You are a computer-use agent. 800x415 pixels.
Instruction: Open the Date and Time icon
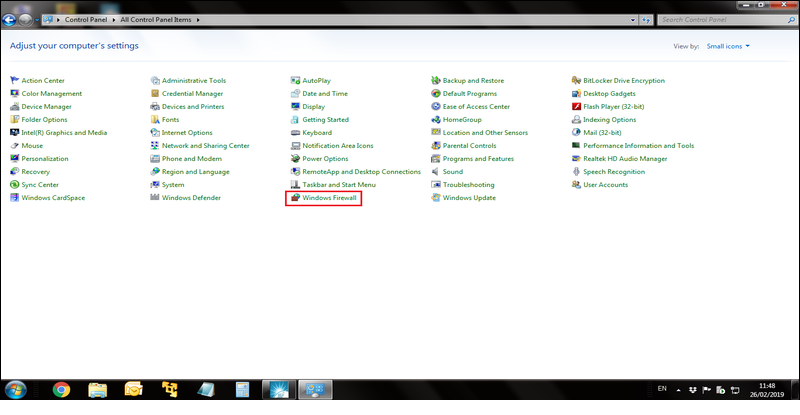295,93
